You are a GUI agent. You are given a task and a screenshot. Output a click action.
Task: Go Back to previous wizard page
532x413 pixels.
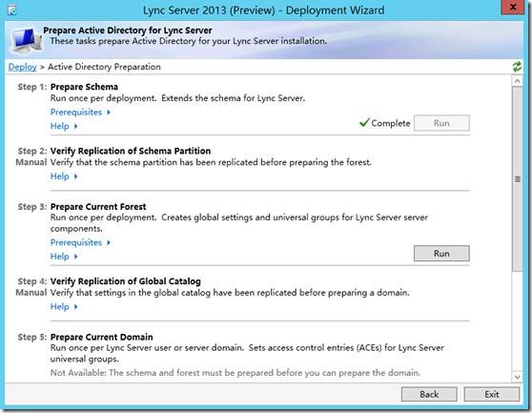point(429,394)
